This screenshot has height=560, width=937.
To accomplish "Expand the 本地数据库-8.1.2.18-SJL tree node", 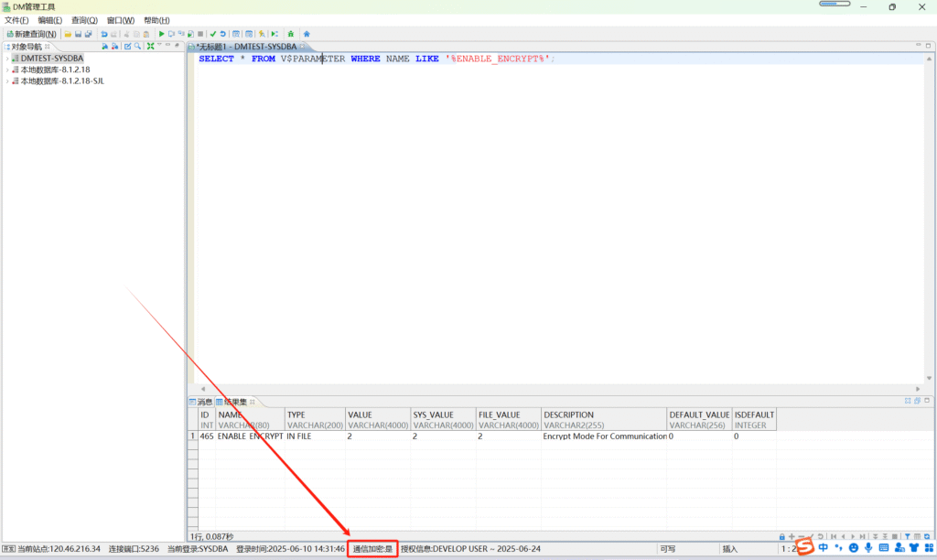I will point(6,81).
